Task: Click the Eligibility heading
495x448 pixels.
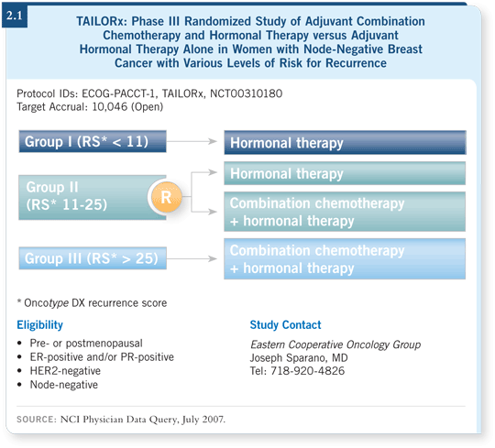Action: 39,325
